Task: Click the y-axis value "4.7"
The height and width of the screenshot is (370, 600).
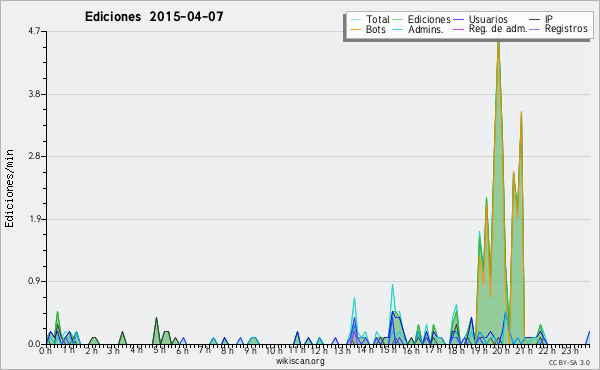Action: [x=34, y=31]
